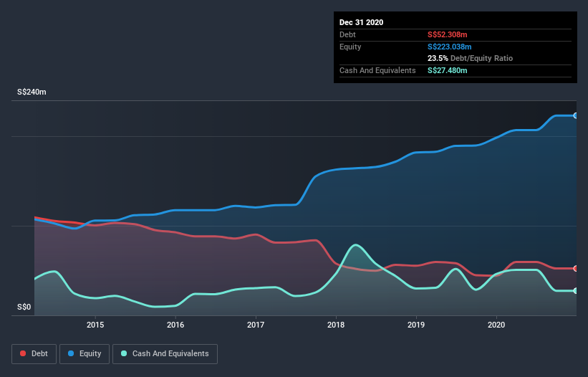
Task: Select the 2016 axis label
Action: coord(175,325)
